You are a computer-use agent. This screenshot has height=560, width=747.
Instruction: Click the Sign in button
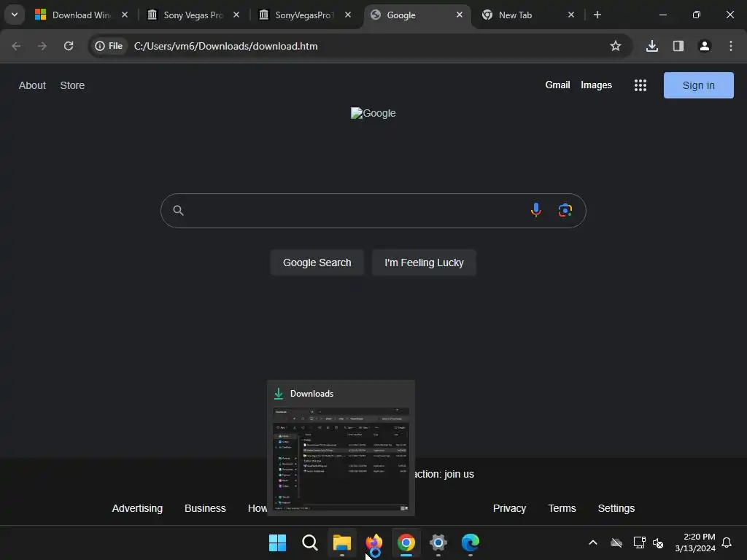click(x=698, y=85)
